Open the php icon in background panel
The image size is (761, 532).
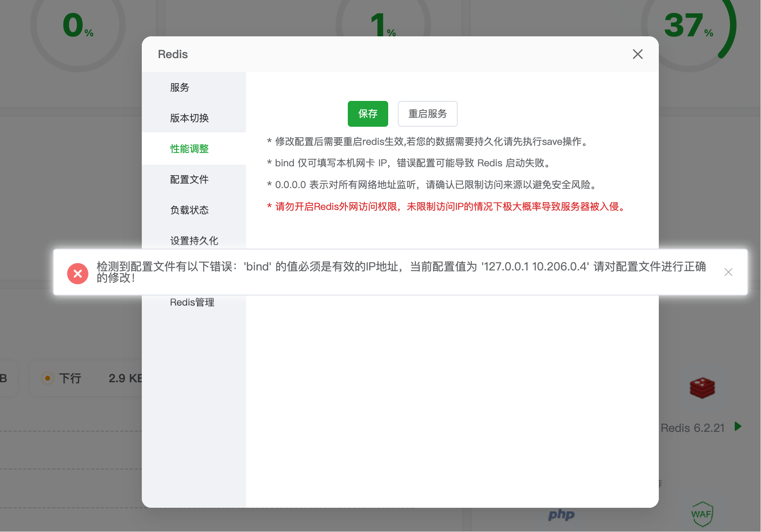561,514
